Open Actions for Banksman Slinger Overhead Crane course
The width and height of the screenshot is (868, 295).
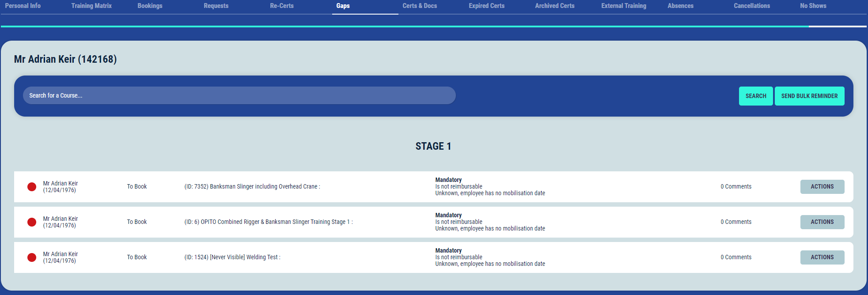(x=822, y=187)
